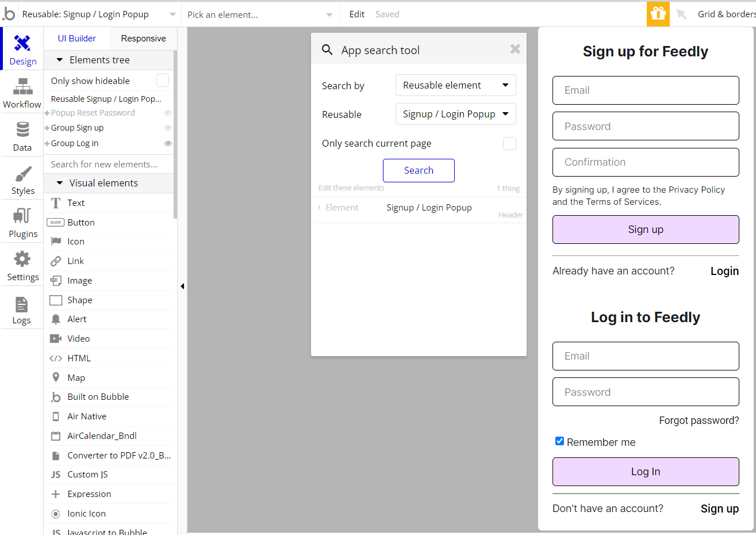Toggle Only show hideable checkbox
The height and width of the screenshot is (535, 756).
[163, 81]
